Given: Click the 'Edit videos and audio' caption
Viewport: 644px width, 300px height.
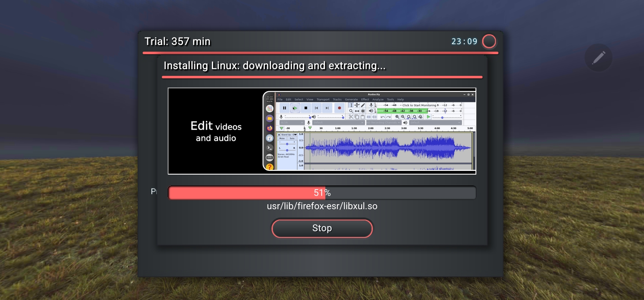Looking at the screenshot, I should pyautogui.click(x=216, y=131).
